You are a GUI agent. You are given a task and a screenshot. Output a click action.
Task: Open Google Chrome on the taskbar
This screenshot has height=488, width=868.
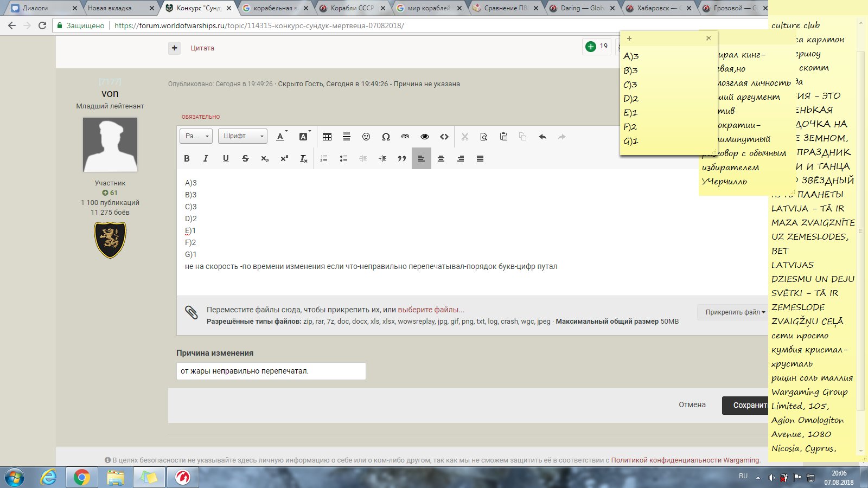[x=81, y=478]
